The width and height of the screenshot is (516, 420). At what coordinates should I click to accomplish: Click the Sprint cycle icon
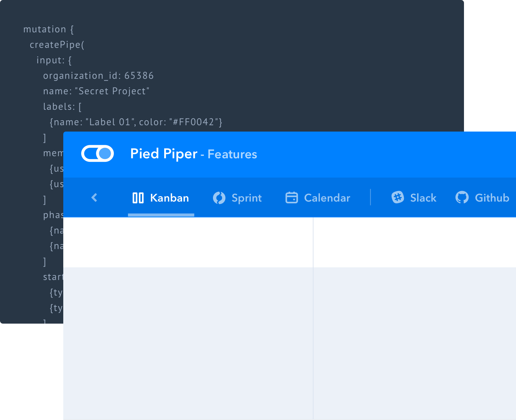(x=219, y=198)
